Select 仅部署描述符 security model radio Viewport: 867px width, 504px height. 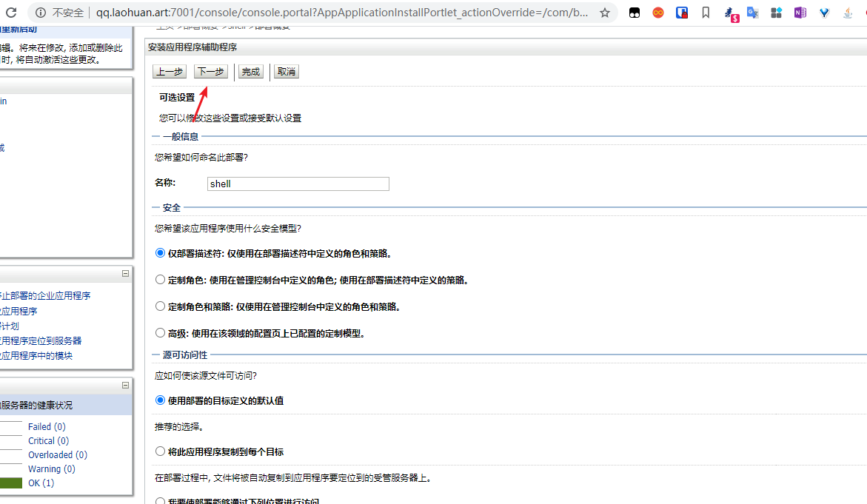160,253
